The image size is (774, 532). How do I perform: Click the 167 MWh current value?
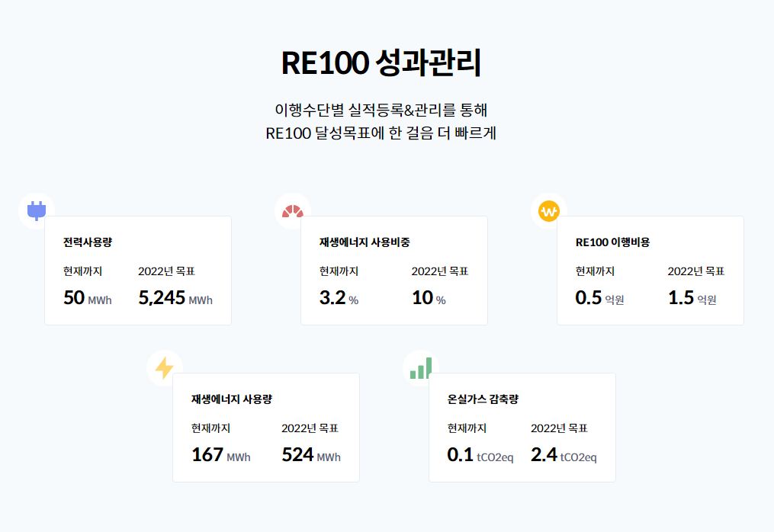220,455
